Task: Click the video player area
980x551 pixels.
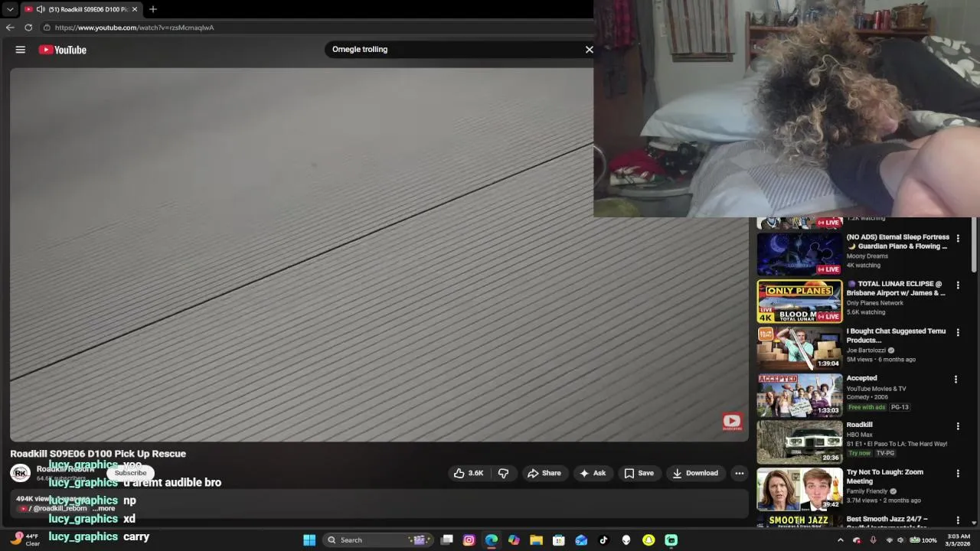Action: 378,255
